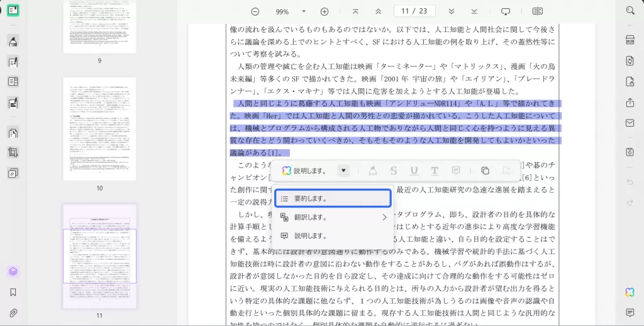Open the Organize Pages tool
Screen dimensions: 644x326
pos(13,133)
